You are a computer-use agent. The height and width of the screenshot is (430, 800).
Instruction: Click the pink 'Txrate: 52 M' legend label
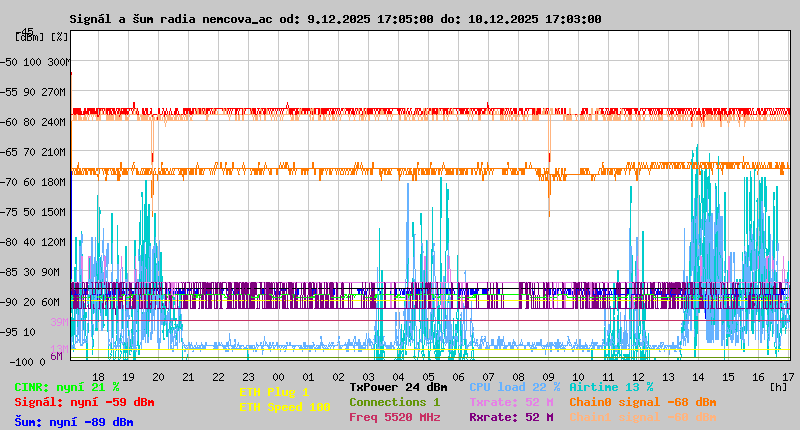click(511, 401)
